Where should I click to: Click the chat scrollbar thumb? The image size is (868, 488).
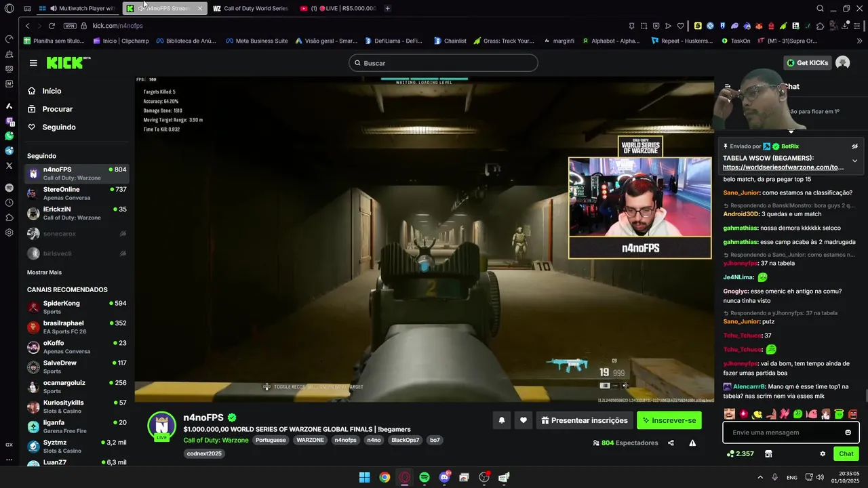[866, 395]
